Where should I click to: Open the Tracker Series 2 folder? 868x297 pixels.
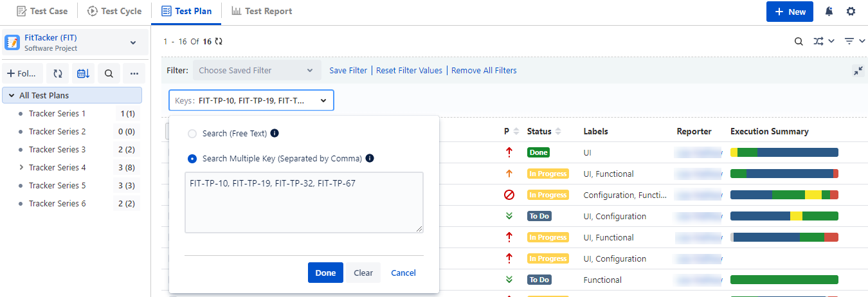point(57,132)
